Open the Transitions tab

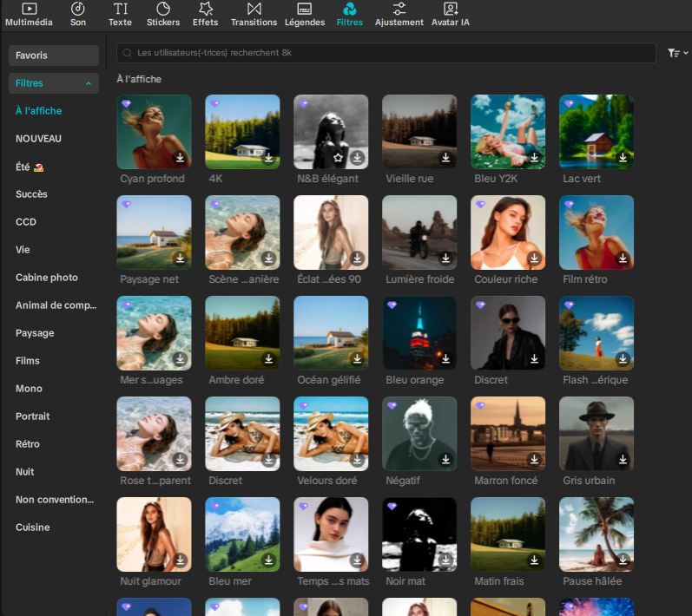click(254, 15)
